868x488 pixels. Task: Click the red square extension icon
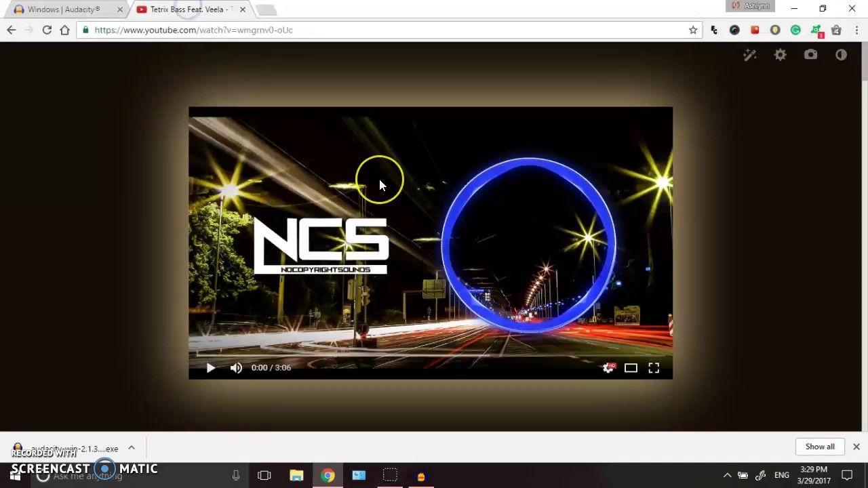755,30
